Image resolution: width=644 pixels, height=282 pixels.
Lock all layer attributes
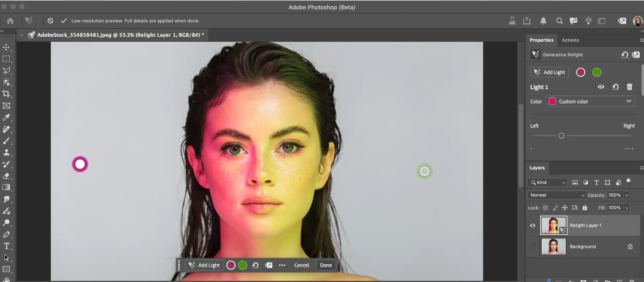pos(585,208)
